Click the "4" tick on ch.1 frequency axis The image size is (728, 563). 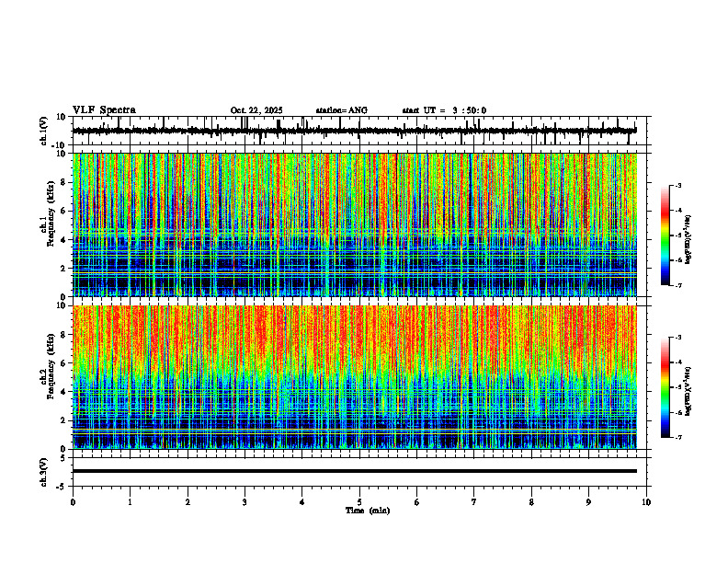click(64, 240)
